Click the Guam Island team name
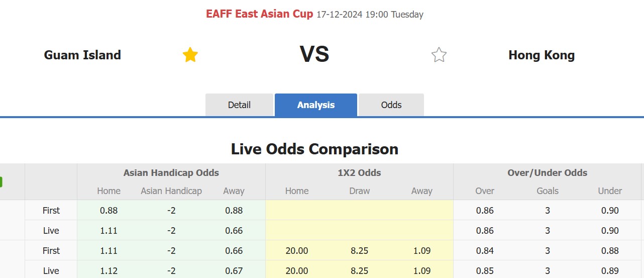Viewport: 644px width, 278px height. coord(82,55)
